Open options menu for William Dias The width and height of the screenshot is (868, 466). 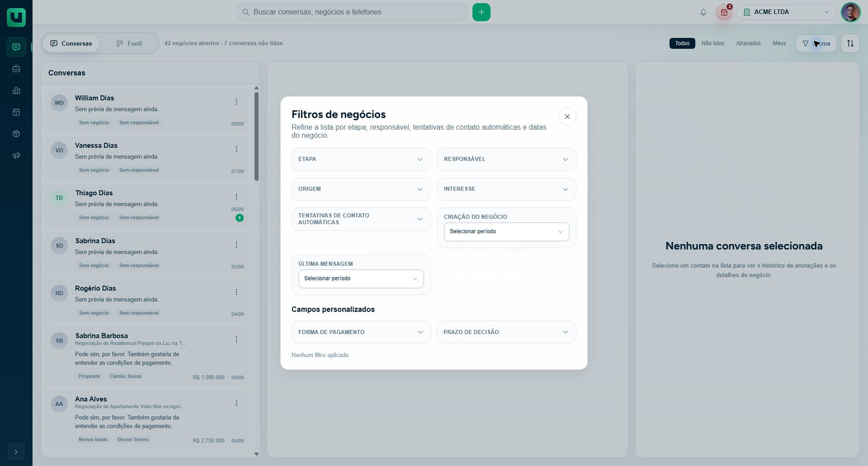[x=237, y=102]
